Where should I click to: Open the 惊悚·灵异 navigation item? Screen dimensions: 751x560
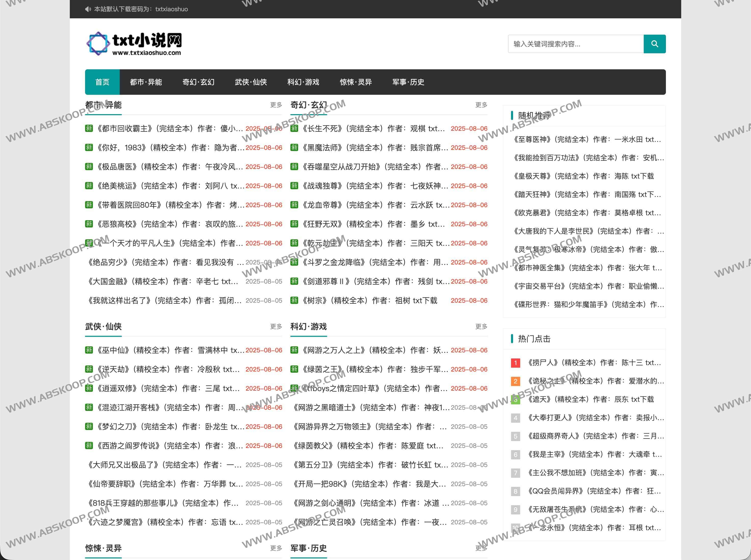[x=356, y=82]
